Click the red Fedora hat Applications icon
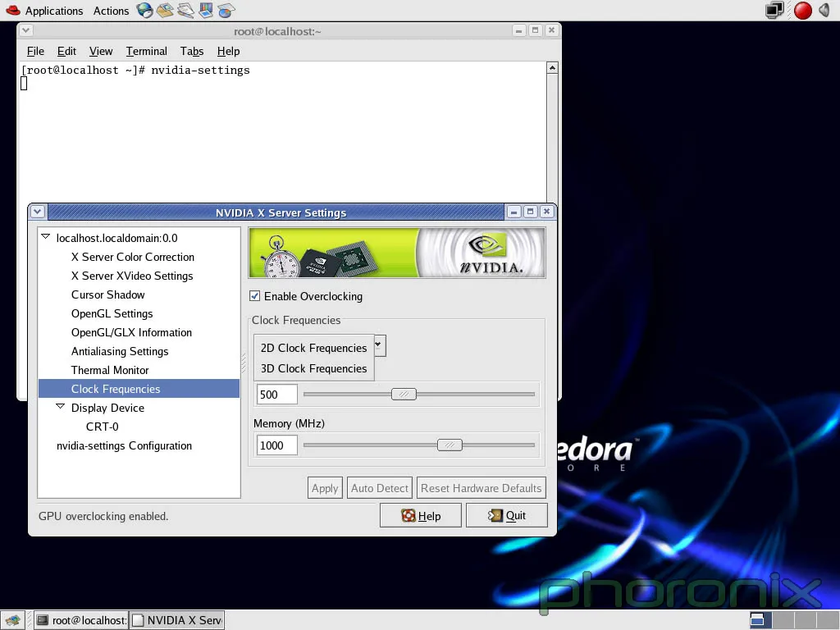The width and height of the screenshot is (840, 630). point(13,10)
